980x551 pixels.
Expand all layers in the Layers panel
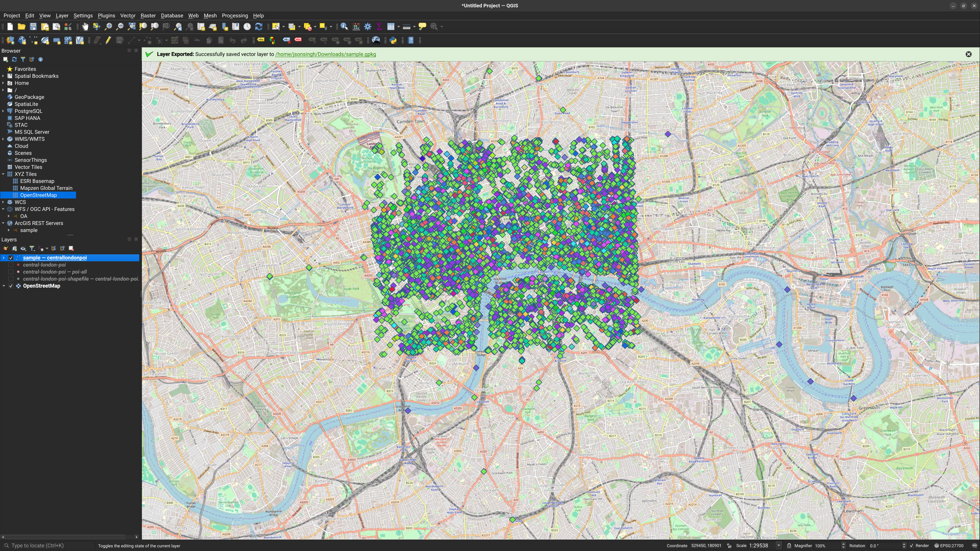tap(54, 249)
